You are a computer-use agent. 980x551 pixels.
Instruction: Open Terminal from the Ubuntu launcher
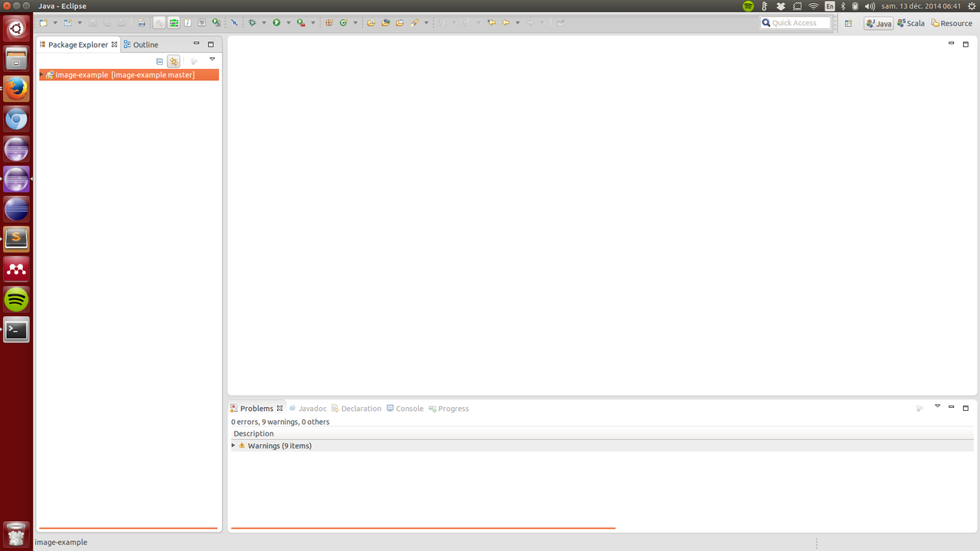(16, 330)
